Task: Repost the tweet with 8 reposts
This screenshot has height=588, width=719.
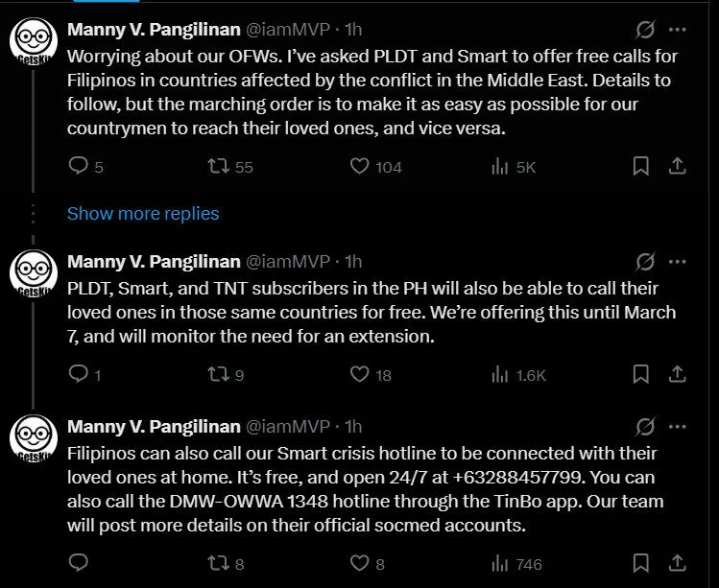Action: point(219,564)
